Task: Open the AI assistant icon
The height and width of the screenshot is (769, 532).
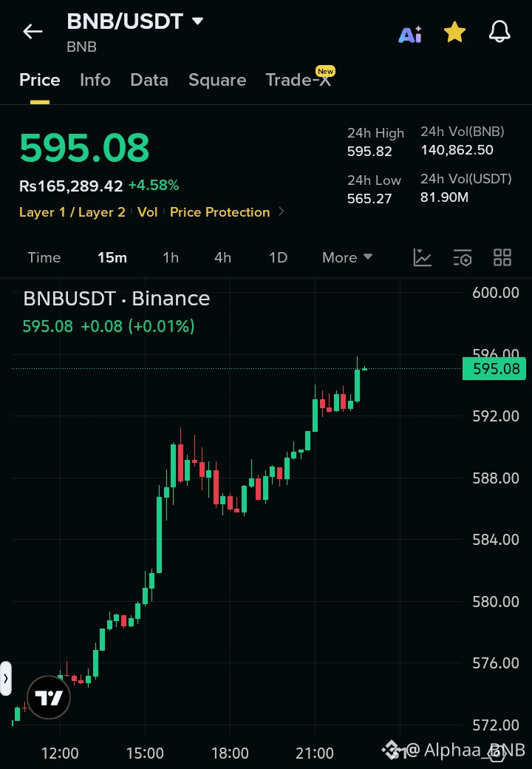Action: [410, 34]
